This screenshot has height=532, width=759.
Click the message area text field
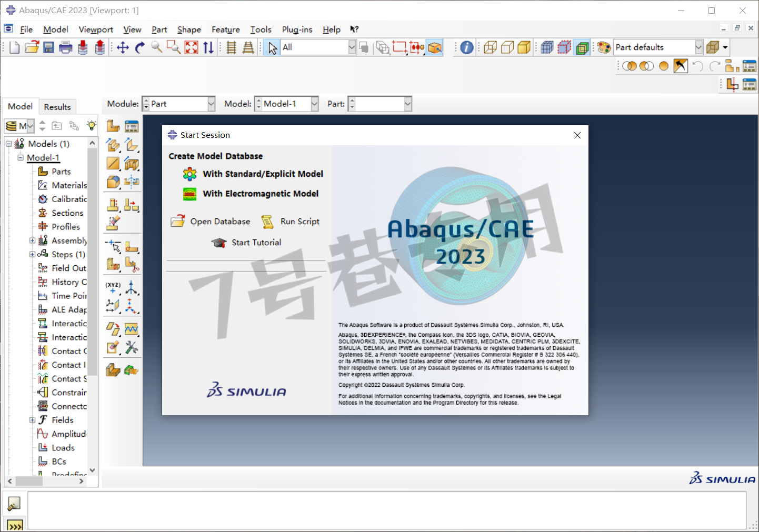pos(387,510)
